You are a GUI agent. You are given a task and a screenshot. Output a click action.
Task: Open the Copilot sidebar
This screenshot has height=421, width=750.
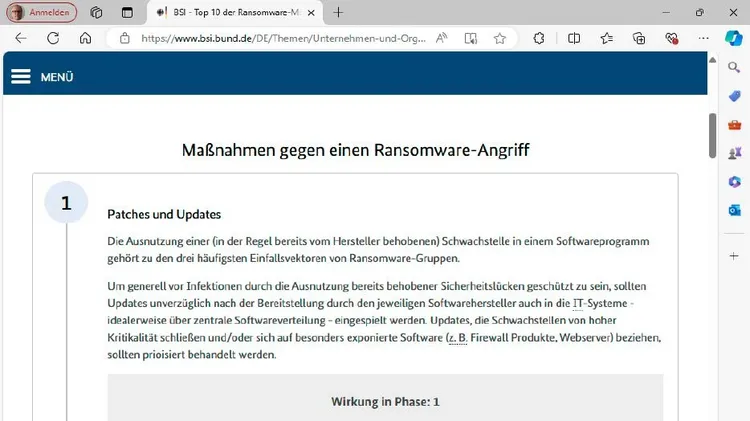pyautogui.click(x=734, y=38)
